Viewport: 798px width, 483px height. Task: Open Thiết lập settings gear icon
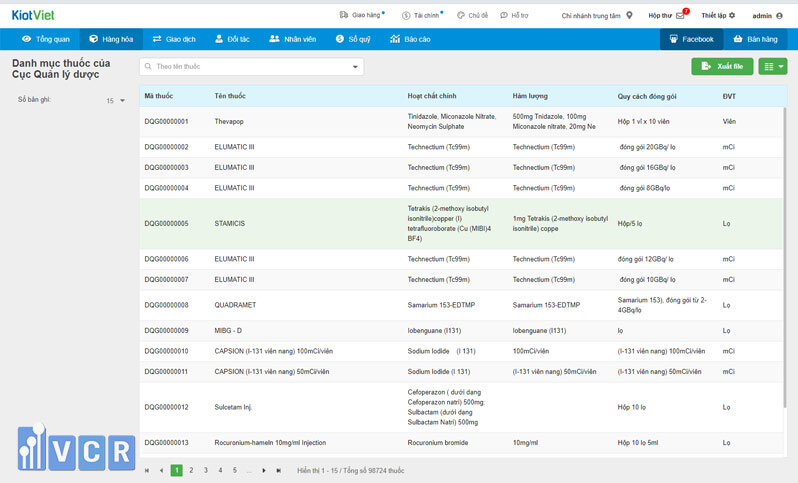[x=732, y=15]
